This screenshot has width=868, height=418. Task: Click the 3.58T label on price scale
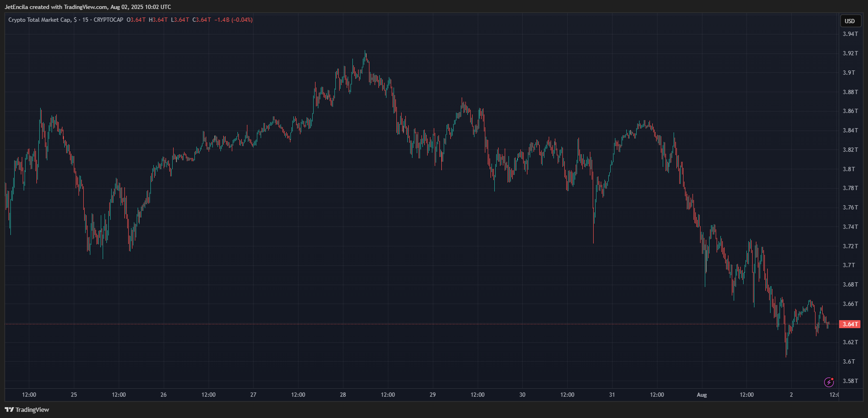(850, 381)
